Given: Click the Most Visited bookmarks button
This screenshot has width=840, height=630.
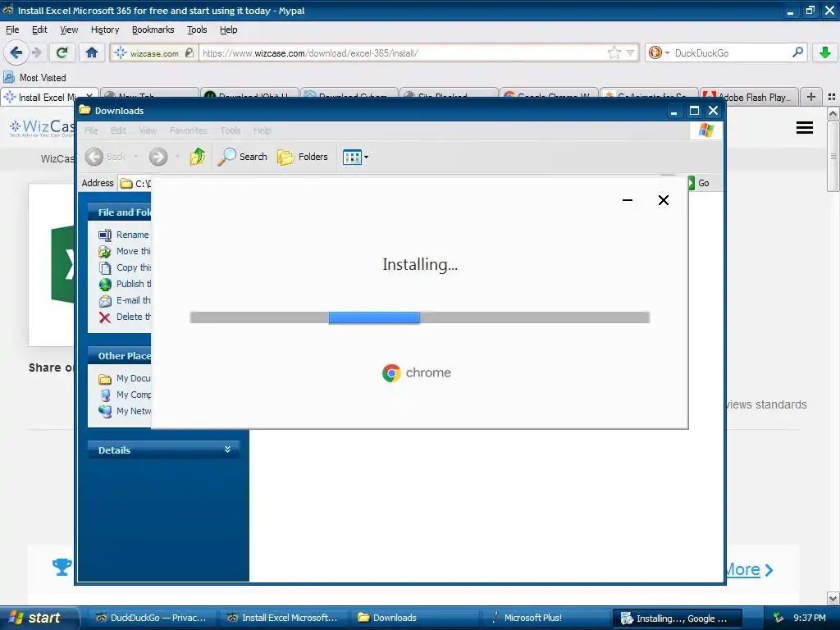Looking at the screenshot, I should 34,78.
